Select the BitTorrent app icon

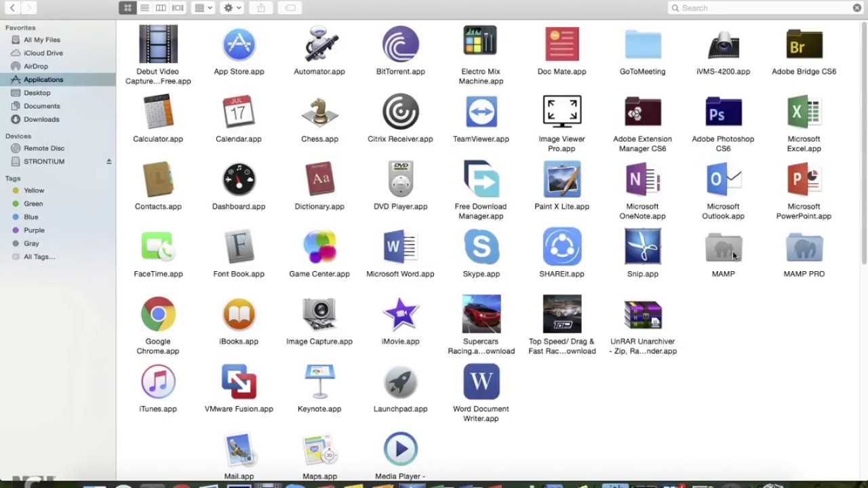400,45
